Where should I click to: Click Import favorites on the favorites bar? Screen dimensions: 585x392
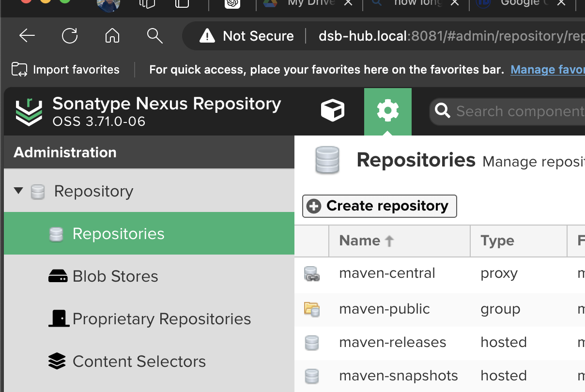(x=65, y=70)
